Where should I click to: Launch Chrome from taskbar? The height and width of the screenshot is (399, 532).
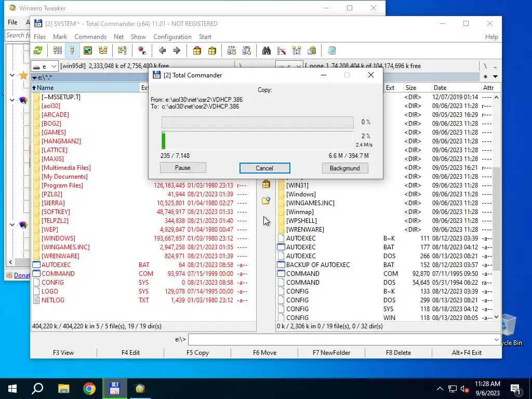pyautogui.click(x=89, y=389)
